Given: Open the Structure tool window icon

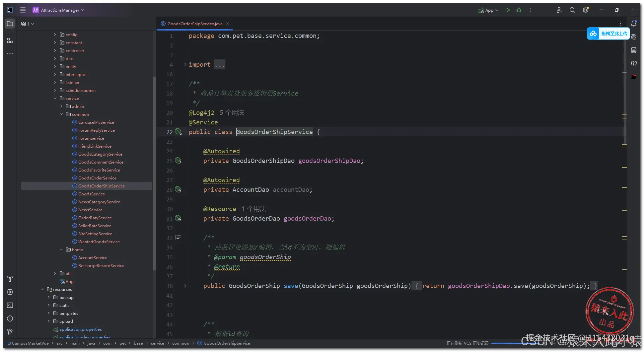Looking at the screenshot, I should 10,40.
